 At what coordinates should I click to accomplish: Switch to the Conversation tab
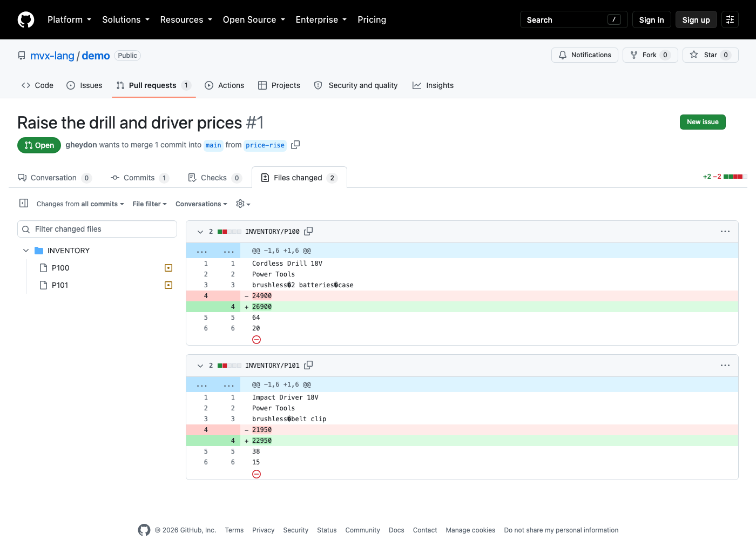coord(55,178)
